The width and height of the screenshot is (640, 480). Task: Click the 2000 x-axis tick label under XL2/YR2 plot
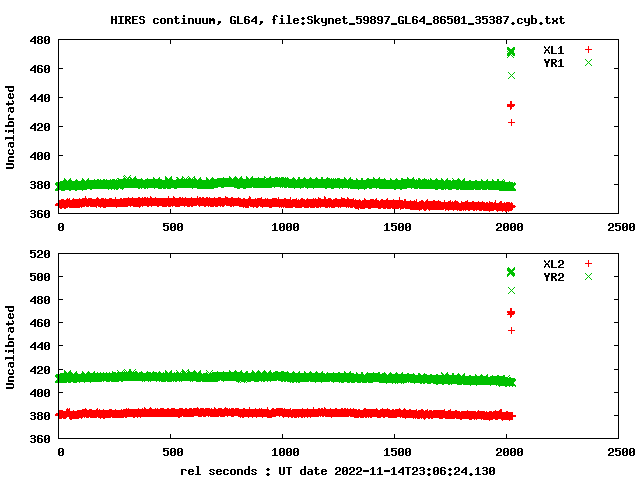point(509,452)
